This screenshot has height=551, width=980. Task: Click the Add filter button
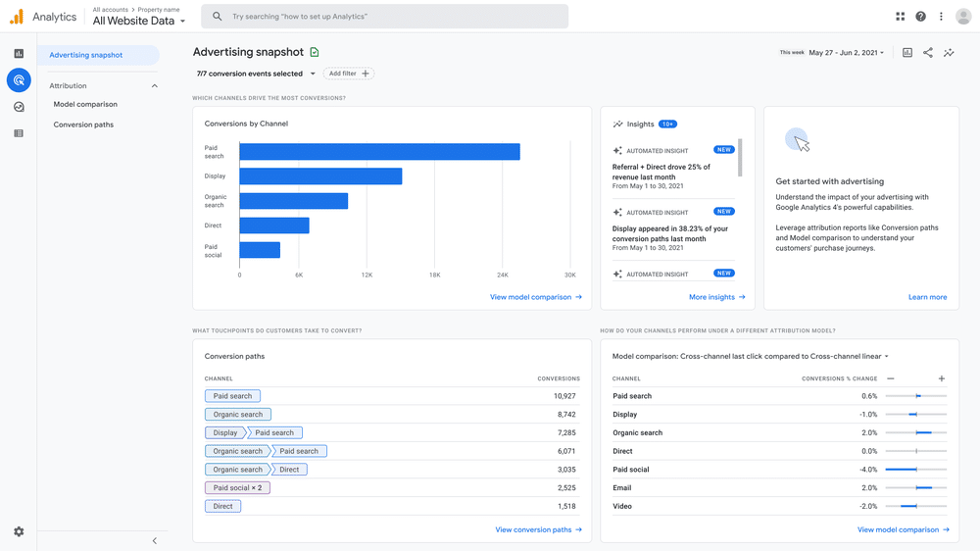[349, 74]
